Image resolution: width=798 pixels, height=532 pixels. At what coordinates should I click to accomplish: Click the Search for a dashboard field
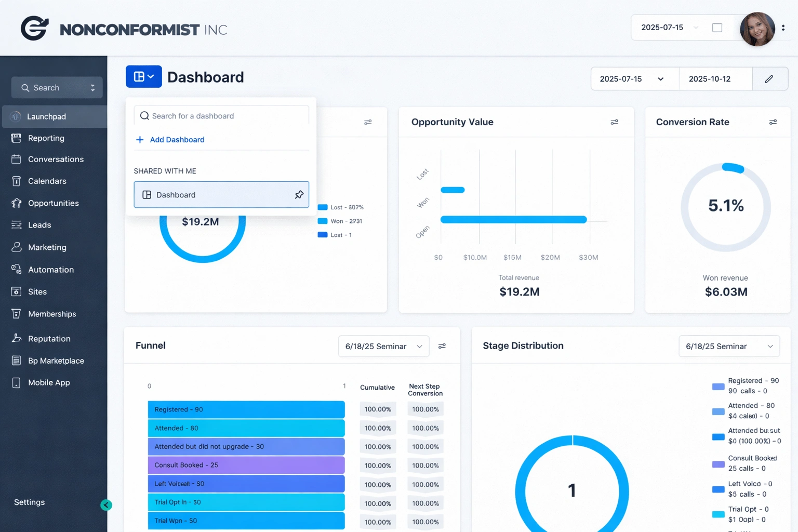(x=221, y=116)
